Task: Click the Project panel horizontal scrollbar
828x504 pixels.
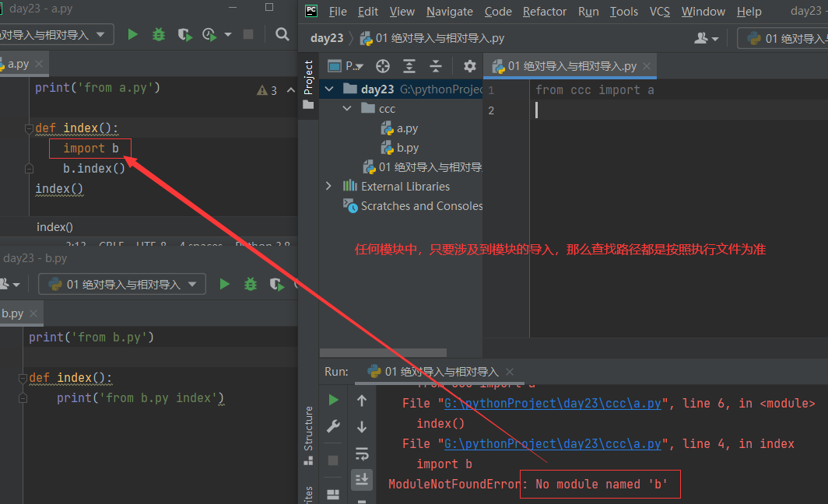Action: [383, 352]
